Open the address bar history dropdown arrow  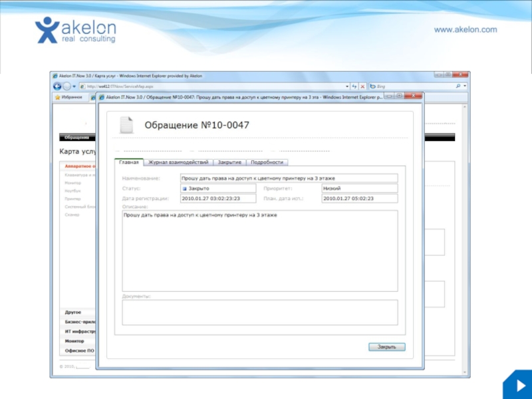pyautogui.click(x=346, y=86)
